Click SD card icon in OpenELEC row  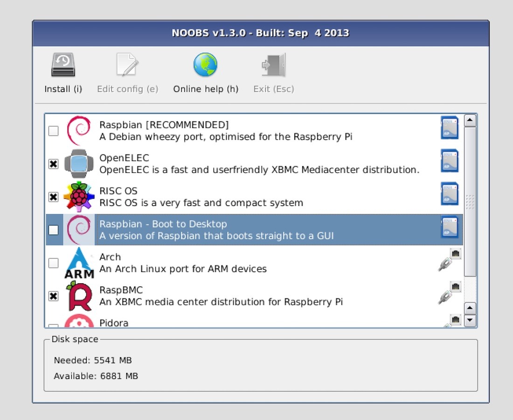click(x=450, y=161)
